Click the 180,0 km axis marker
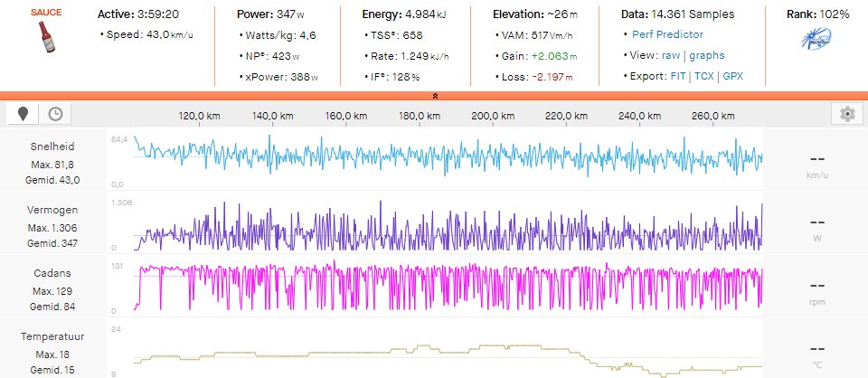The image size is (868, 378). click(x=420, y=116)
